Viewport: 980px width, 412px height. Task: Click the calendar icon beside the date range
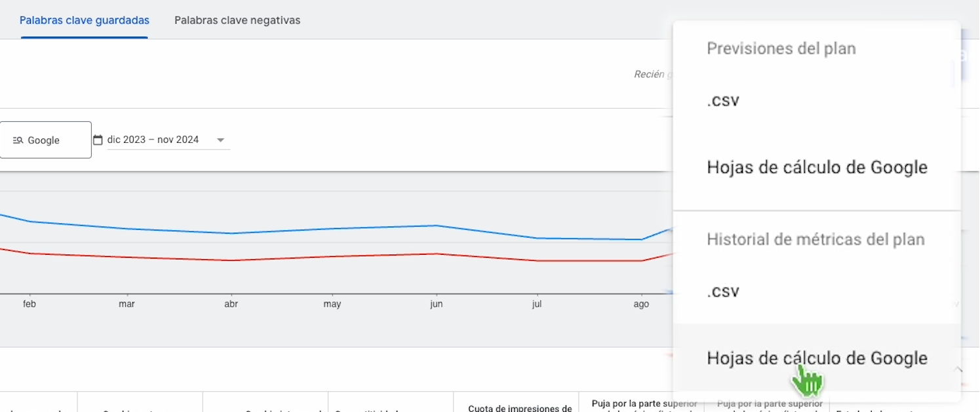pos(98,140)
